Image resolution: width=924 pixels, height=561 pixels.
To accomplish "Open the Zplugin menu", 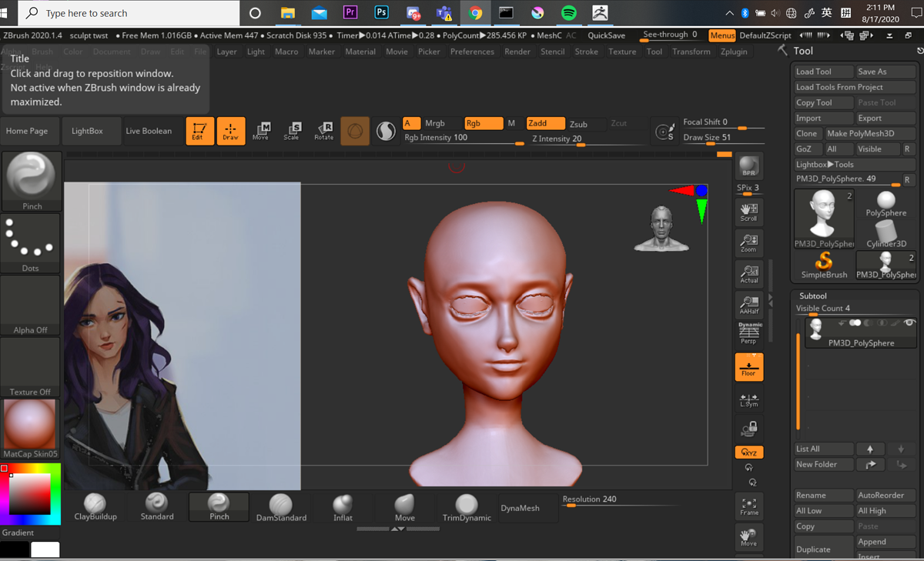I will (x=734, y=52).
